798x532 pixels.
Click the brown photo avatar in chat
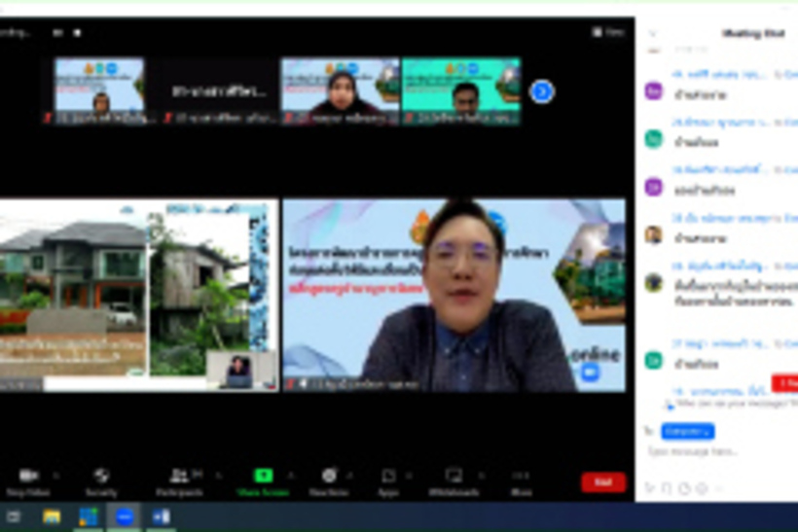point(653,235)
